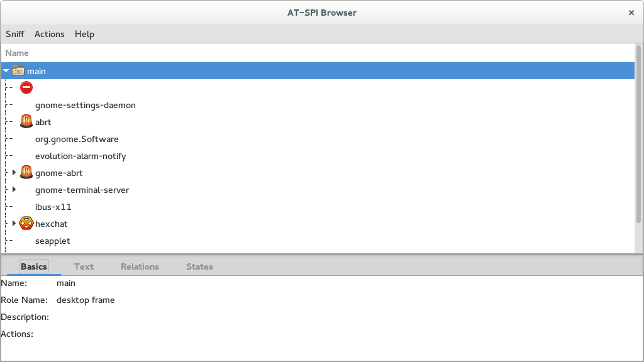Click the Role Name: label
Viewport: 644px width, 362px height.
coord(24,300)
